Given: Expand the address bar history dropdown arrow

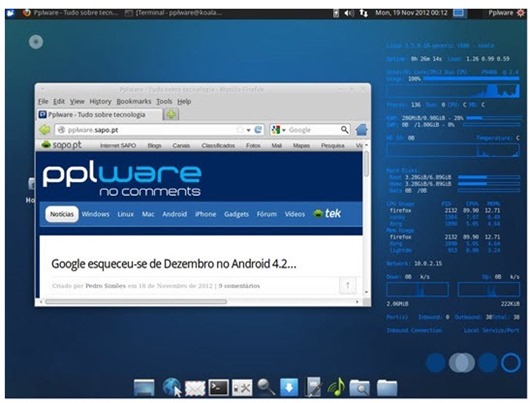Looking at the screenshot, I should [x=248, y=130].
